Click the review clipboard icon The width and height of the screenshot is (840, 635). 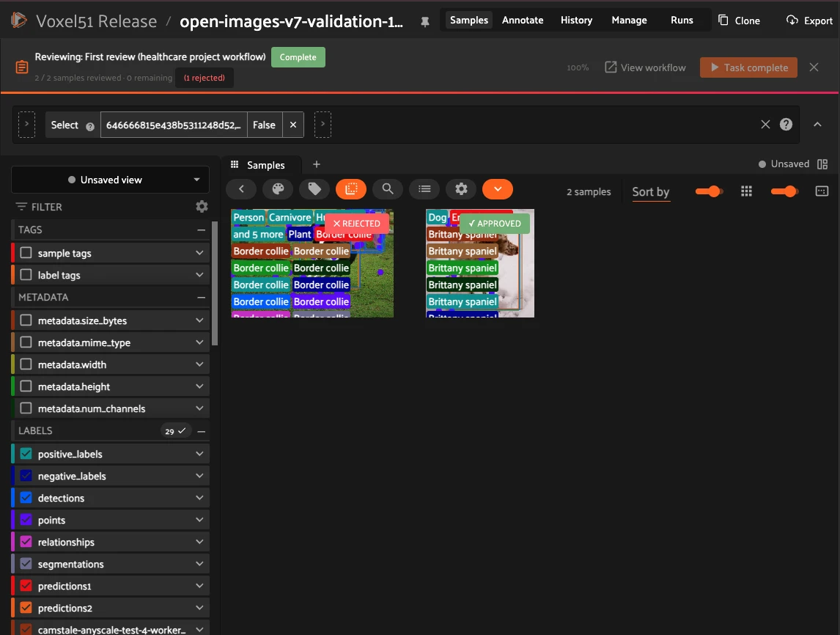21,67
